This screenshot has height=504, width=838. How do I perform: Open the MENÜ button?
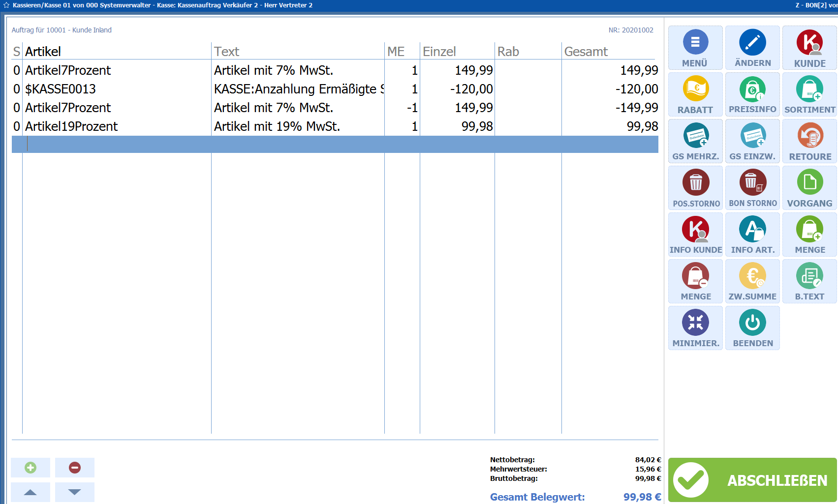(695, 48)
